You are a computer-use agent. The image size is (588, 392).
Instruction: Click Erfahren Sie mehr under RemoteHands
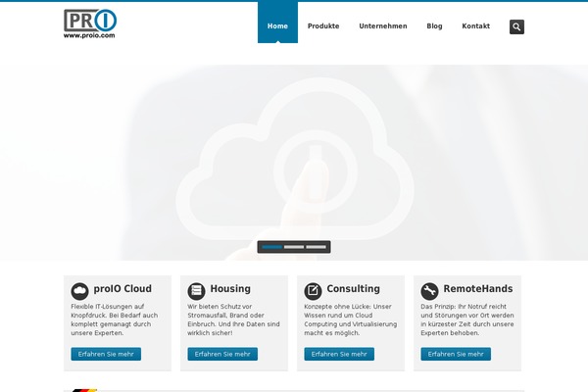(456, 354)
